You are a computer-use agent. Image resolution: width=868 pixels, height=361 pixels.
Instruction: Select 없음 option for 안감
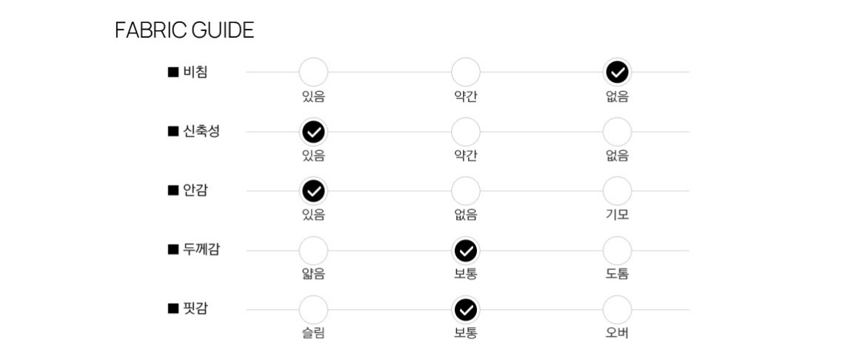click(466, 191)
